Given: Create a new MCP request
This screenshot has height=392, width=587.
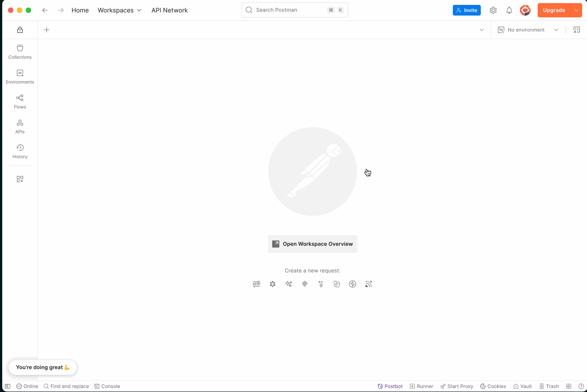Looking at the screenshot, I should pyautogui.click(x=305, y=284).
